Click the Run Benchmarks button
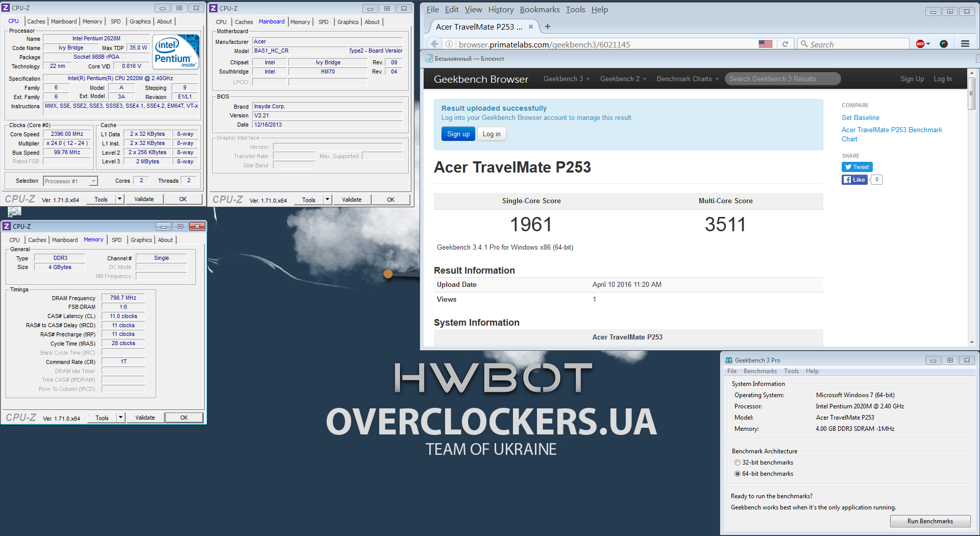 (x=930, y=521)
